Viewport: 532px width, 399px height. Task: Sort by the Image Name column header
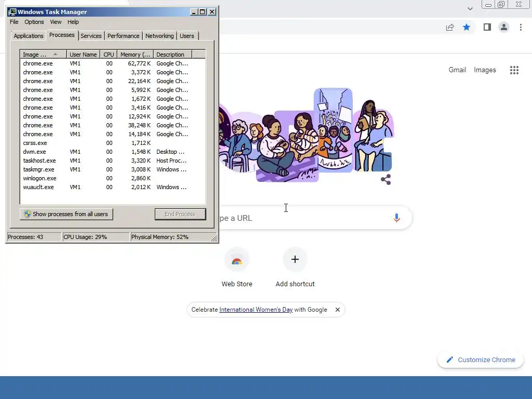(43, 54)
